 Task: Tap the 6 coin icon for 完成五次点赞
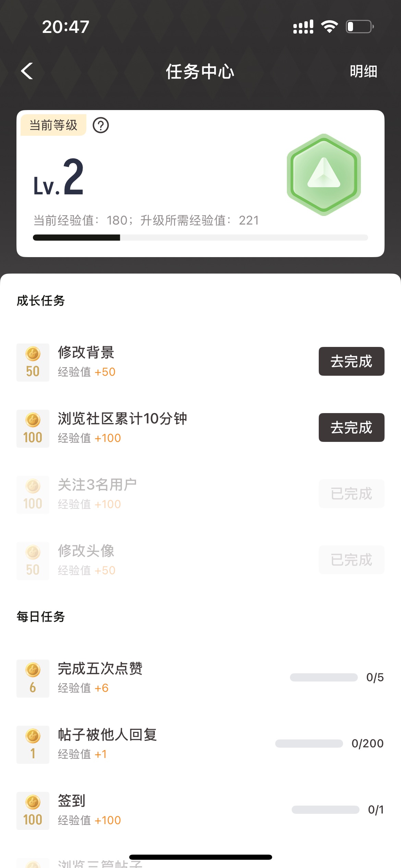tap(33, 678)
